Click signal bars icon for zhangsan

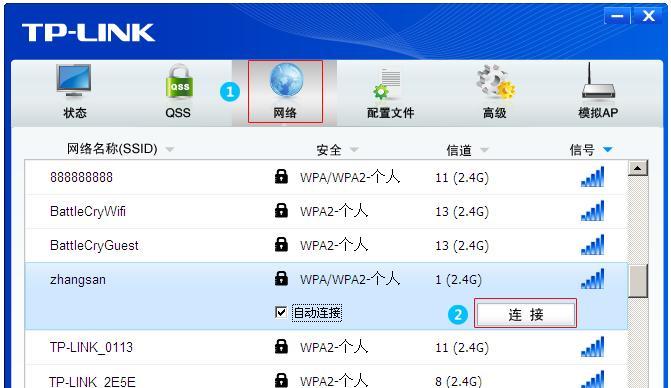coord(593,278)
